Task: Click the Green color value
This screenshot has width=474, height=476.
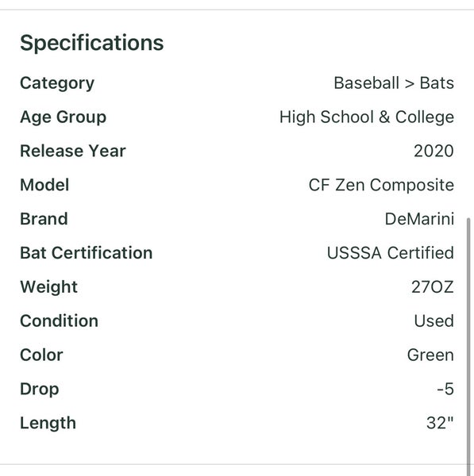Action: tap(430, 355)
